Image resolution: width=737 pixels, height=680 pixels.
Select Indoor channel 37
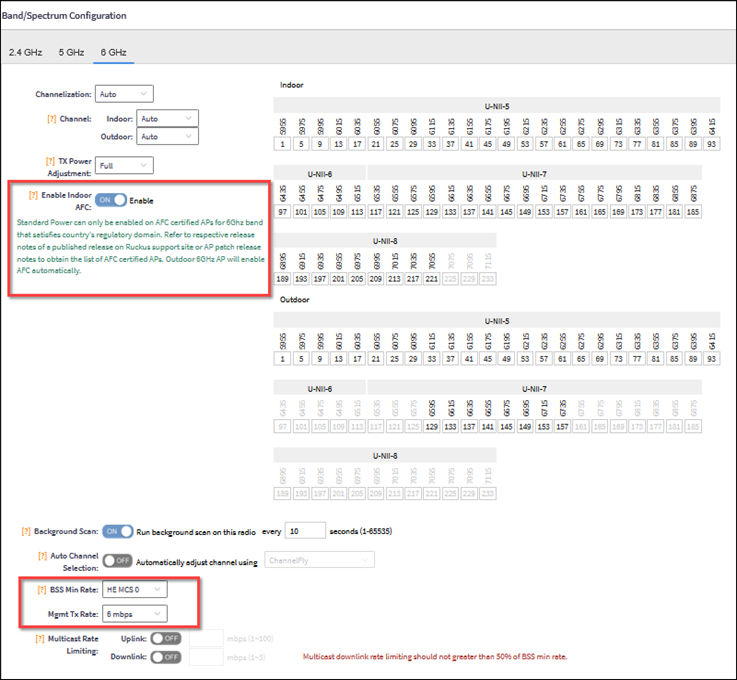click(450, 144)
